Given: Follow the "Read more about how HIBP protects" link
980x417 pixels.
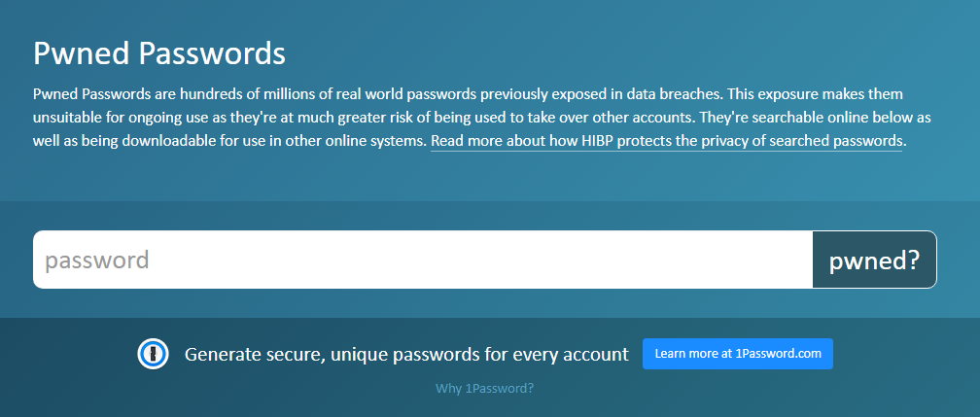Looking at the screenshot, I should (x=666, y=141).
